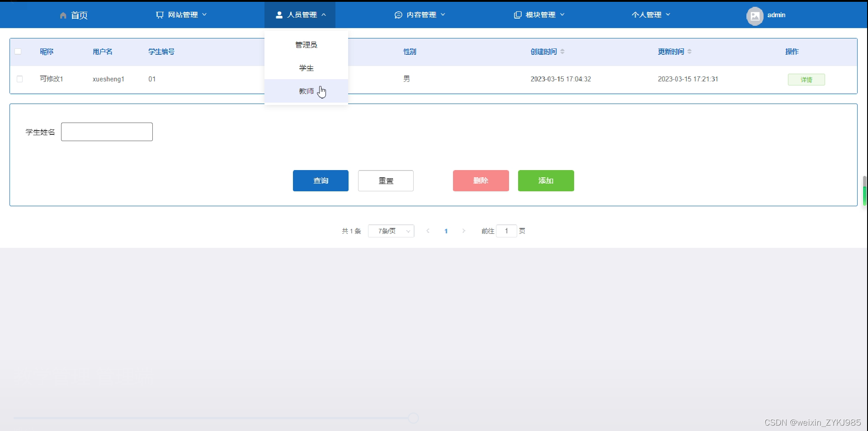This screenshot has width=868, height=431.
Task: Click the 共 1 条 total count text
Action: coord(351,231)
